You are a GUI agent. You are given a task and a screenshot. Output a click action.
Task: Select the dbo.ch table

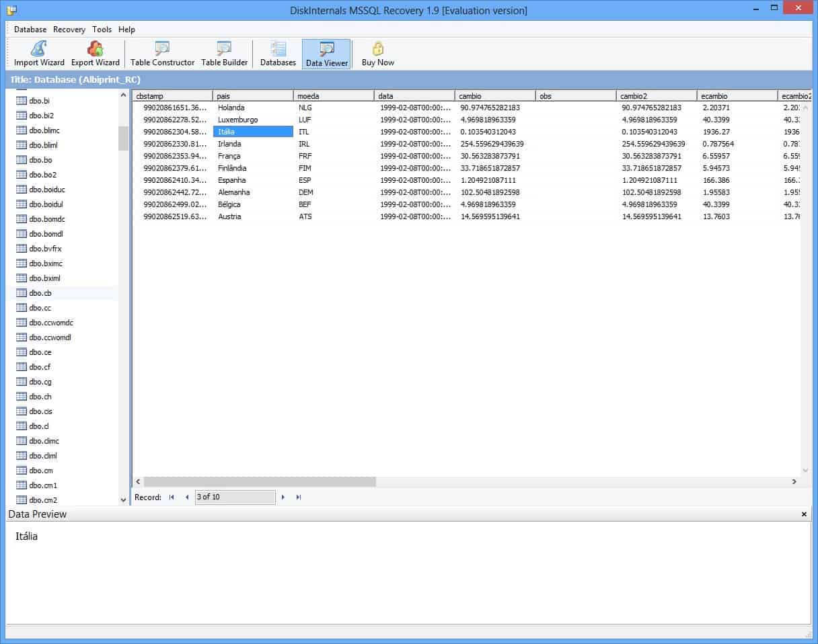click(40, 397)
